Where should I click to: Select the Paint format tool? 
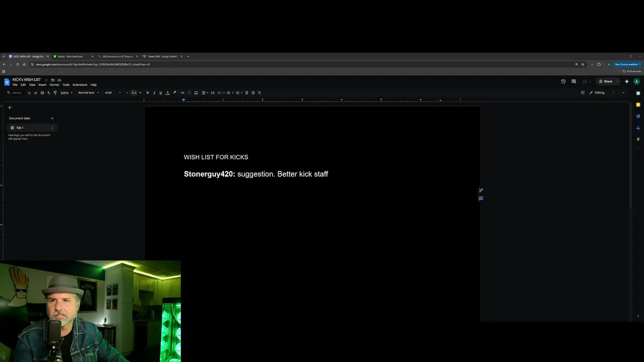[x=55, y=93]
